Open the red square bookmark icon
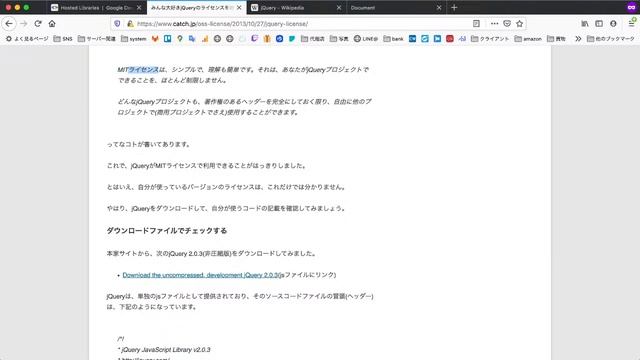The image size is (640, 360). [450, 39]
